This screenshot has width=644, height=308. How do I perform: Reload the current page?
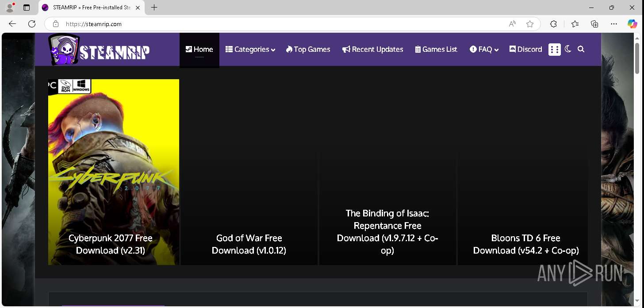[32, 24]
